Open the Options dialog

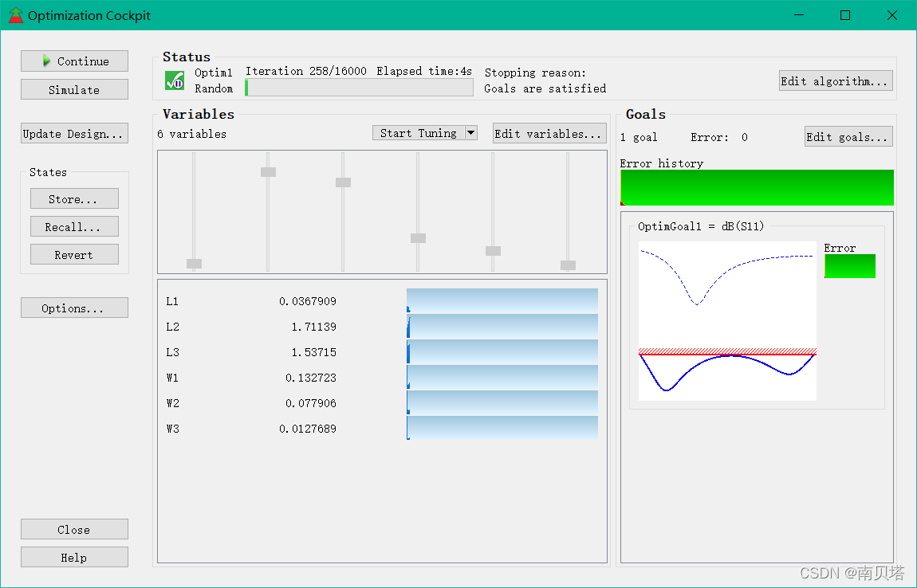point(74,308)
